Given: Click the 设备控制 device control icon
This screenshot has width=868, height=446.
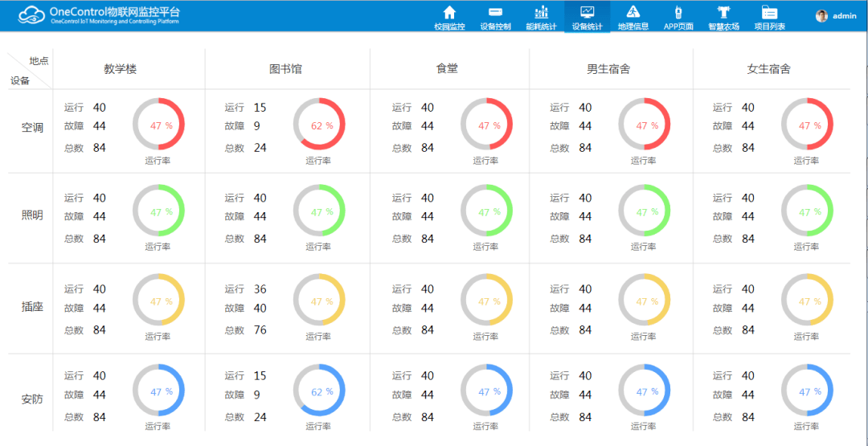Looking at the screenshot, I should pos(495,12).
